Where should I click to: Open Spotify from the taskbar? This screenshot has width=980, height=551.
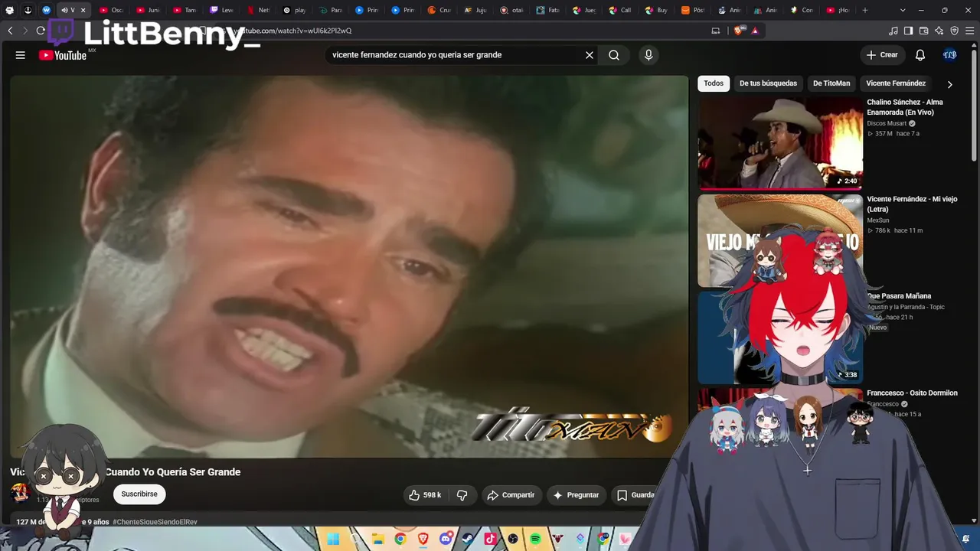point(535,540)
